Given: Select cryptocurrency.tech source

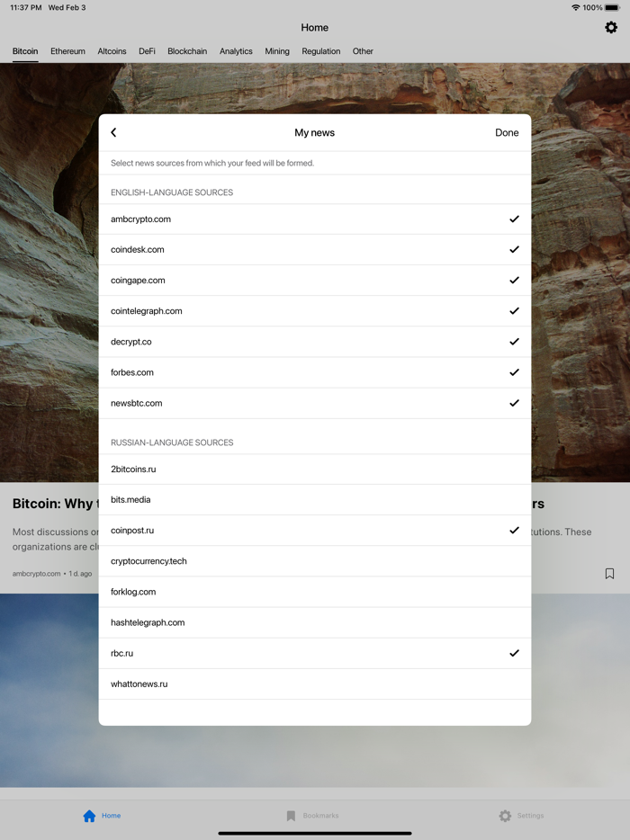Looking at the screenshot, I should click(x=315, y=561).
